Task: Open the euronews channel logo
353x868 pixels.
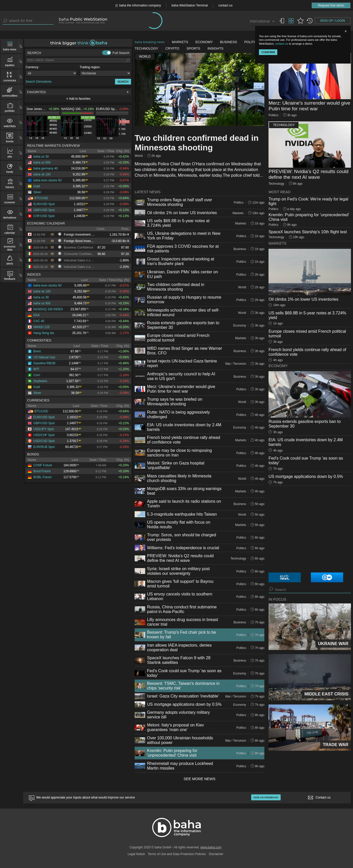Action: (285, 577)
